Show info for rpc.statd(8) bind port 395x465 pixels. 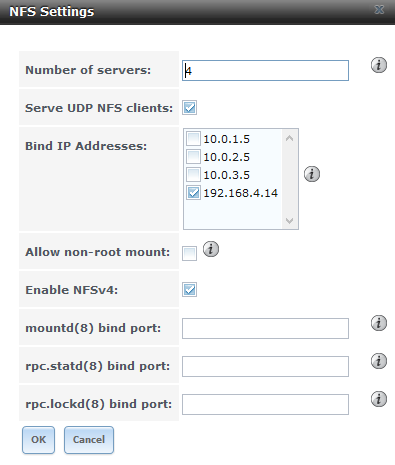click(x=379, y=361)
